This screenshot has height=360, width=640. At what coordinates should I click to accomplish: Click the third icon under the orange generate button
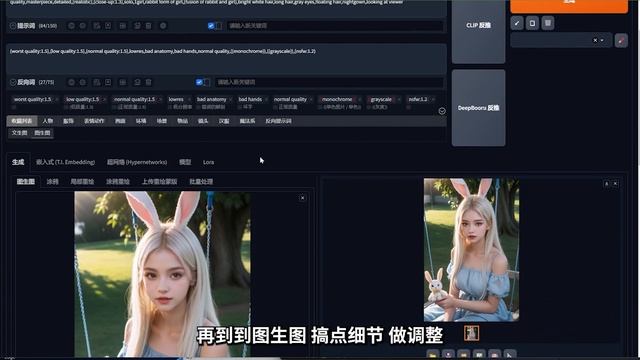(548, 23)
